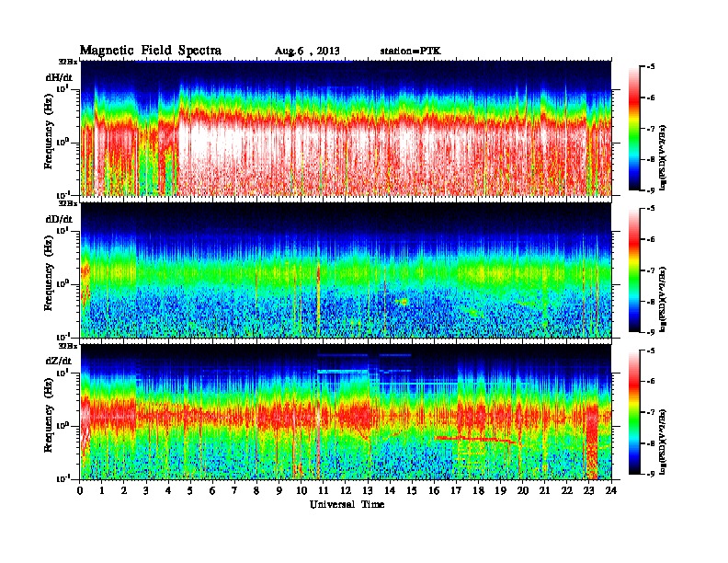
Task: Click hour tick label "12" on time axis
Action: [346, 490]
